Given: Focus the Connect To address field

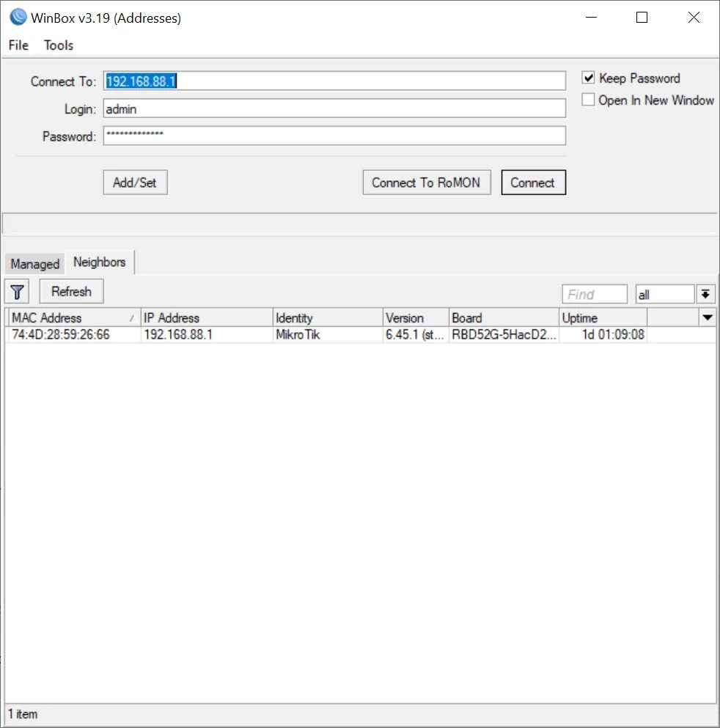Looking at the screenshot, I should 334,81.
